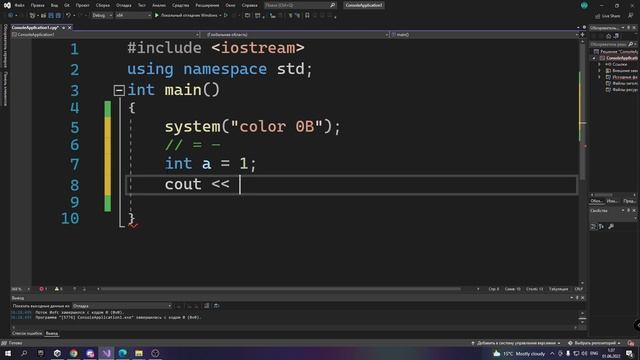Open the output source dropdown Отладка
Viewport: 640px width, 360px height.
point(122,306)
